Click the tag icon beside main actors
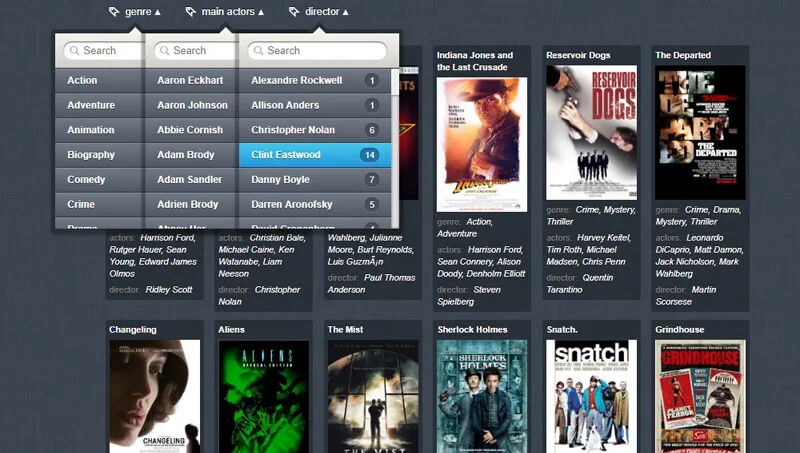 [x=190, y=12]
